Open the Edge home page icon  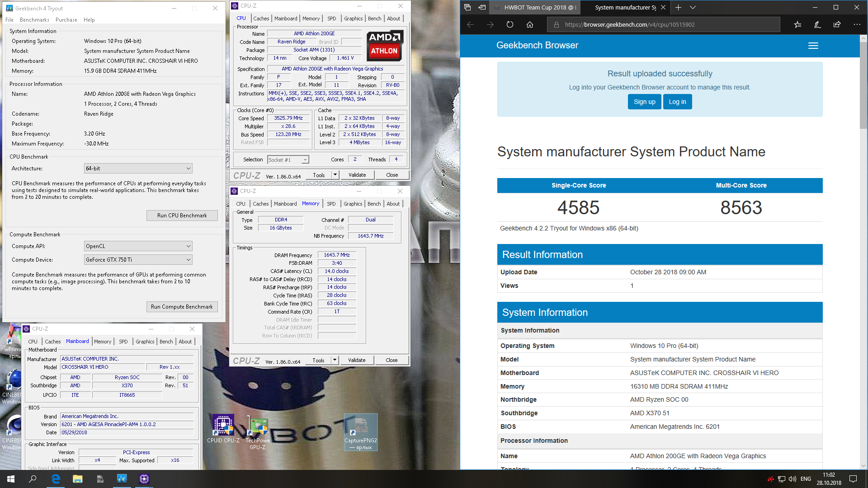[x=530, y=25]
